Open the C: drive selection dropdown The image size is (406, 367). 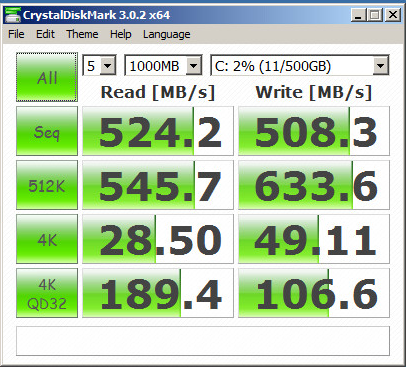(300, 65)
